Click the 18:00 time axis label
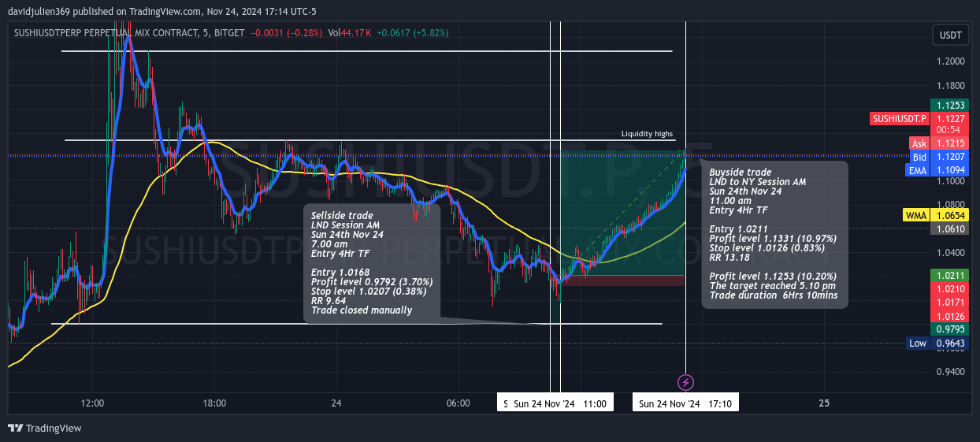Image resolution: width=980 pixels, height=442 pixels. pyautogui.click(x=214, y=403)
